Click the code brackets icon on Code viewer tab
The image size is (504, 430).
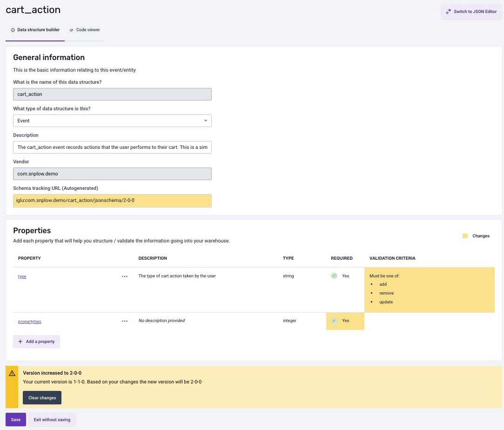pos(72,30)
